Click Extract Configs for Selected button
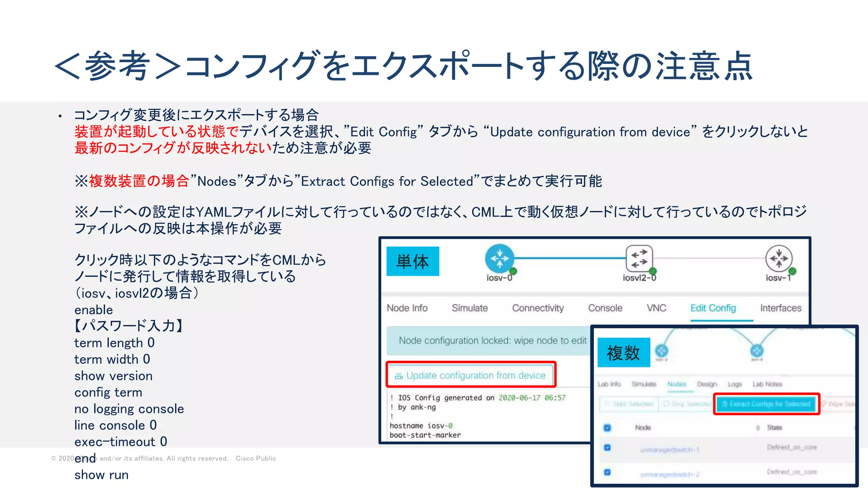 pos(766,404)
